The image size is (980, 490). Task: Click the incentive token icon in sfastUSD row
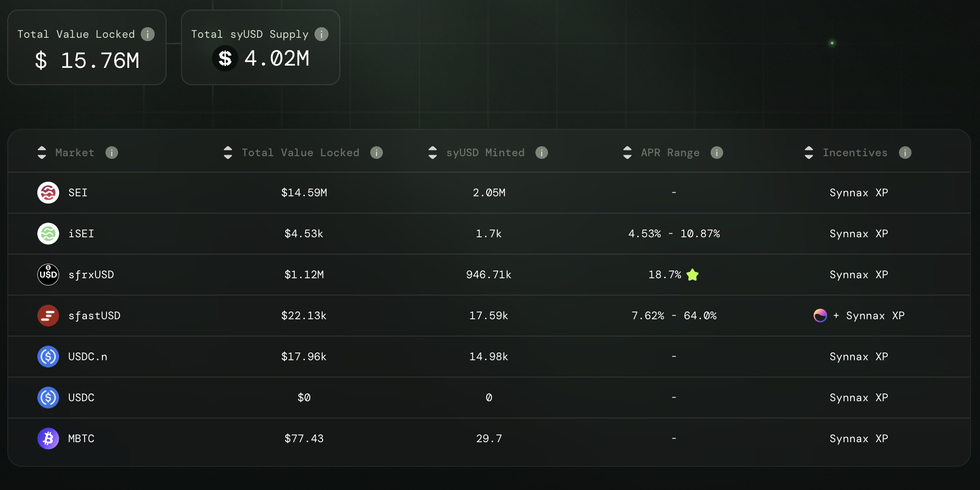pos(820,316)
